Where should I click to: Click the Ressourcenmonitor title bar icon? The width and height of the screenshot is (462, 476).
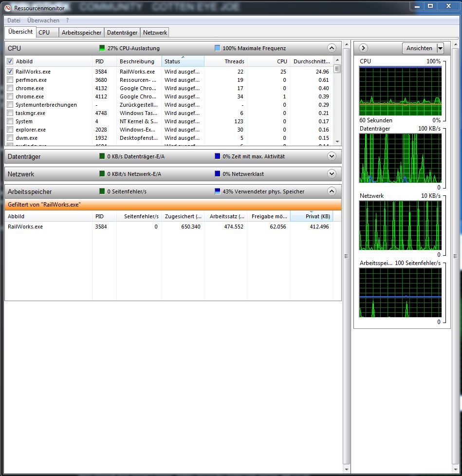[x=8, y=8]
